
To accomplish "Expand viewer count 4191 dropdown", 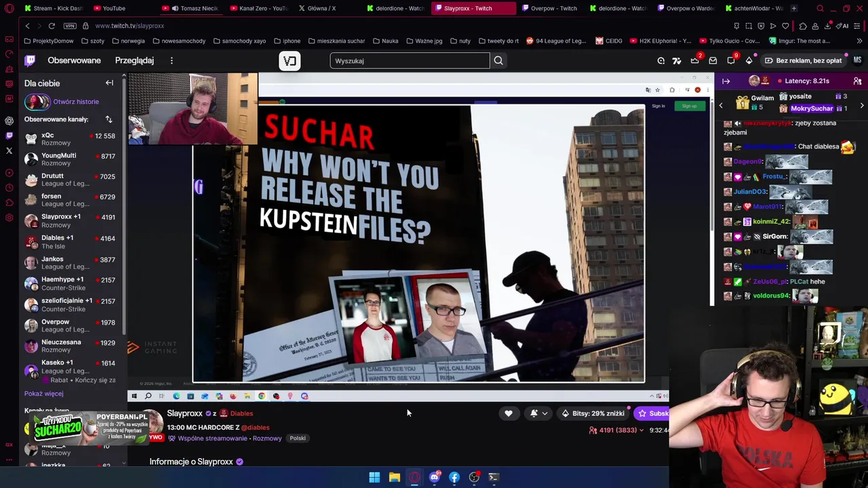I will point(616,430).
